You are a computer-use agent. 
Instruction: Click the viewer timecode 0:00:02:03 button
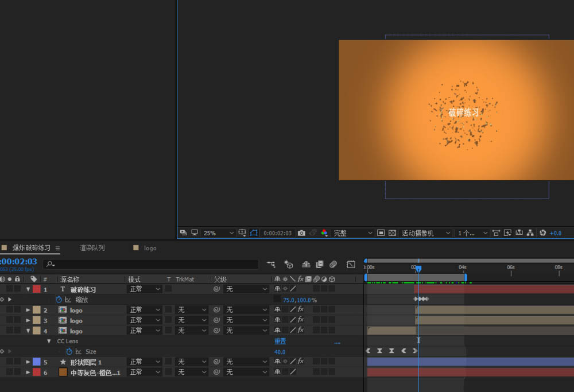[x=277, y=233]
